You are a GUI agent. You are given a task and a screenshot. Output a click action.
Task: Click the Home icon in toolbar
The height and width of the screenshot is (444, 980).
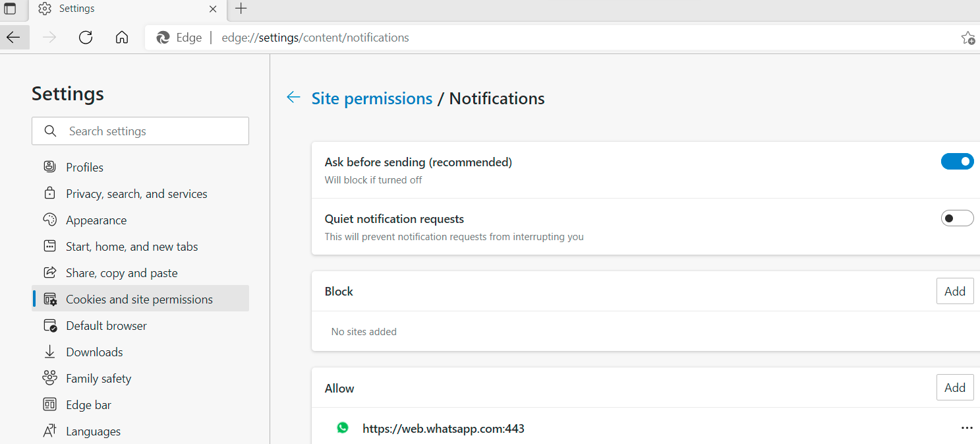pos(122,38)
